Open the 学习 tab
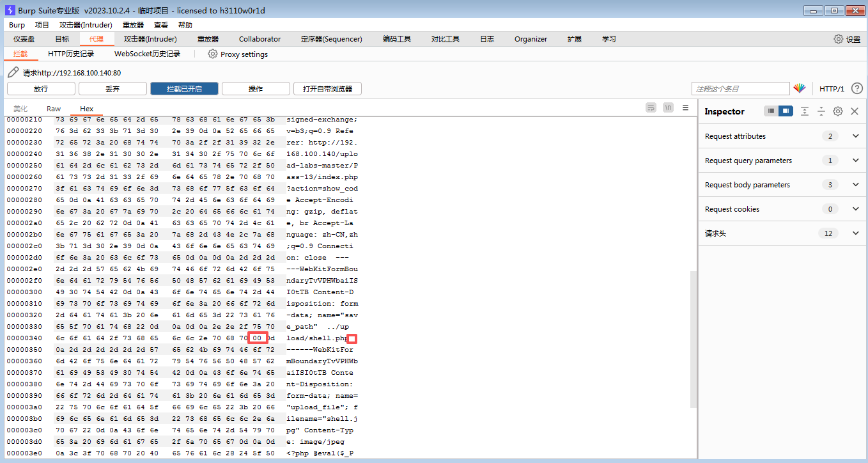The width and height of the screenshot is (868, 463). pos(609,39)
